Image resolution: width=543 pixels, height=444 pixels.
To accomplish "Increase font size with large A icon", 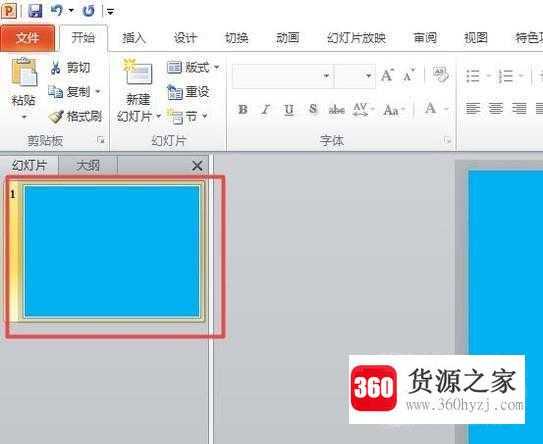I will (x=387, y=75).
